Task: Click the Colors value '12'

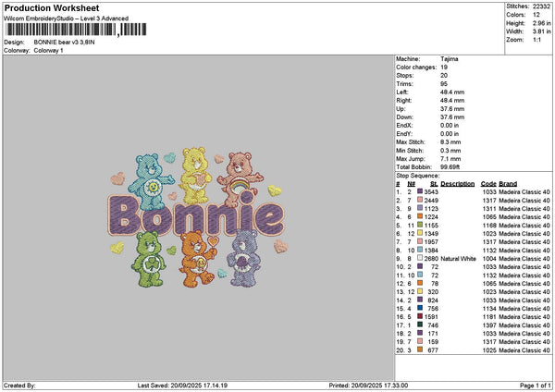Action: [536, 15]
